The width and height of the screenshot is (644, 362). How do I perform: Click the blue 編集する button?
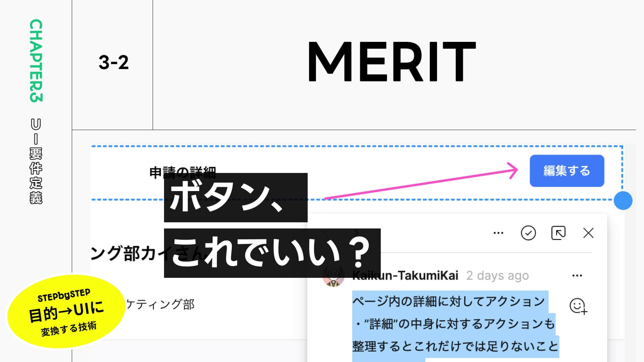[567, 171]
